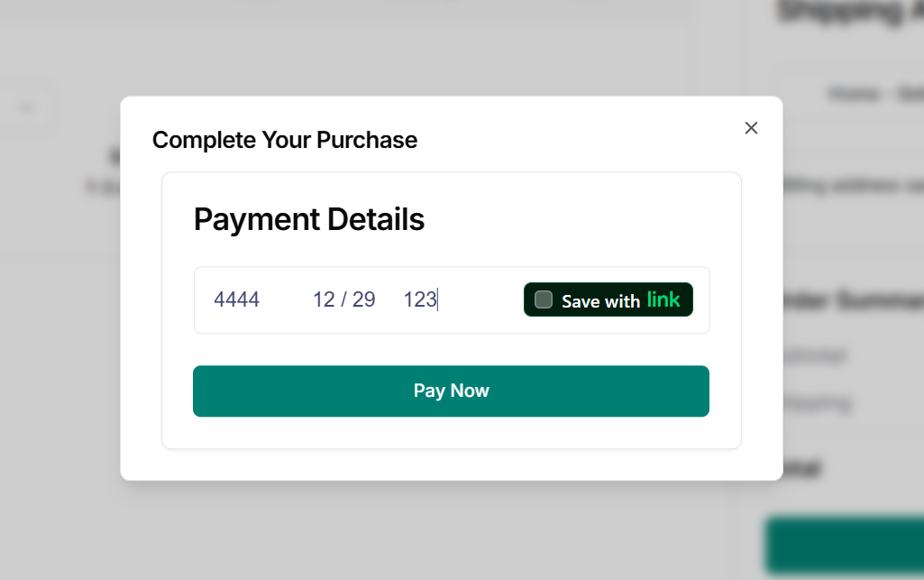Click the expiry date field 12 / 29
Screen dimensions: 924x580
[343, 299]
